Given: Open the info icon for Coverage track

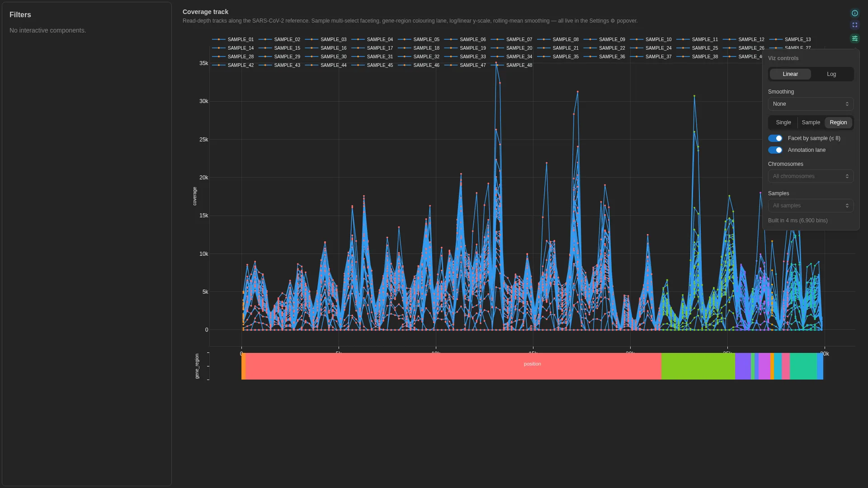Looking at the screenshot, I should [x=854, y=13].
